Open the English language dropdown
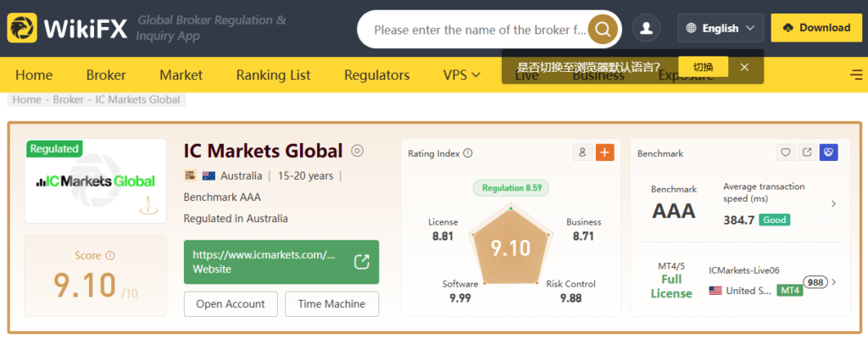Viewport: 868px width, 339px height. point(721,28)
